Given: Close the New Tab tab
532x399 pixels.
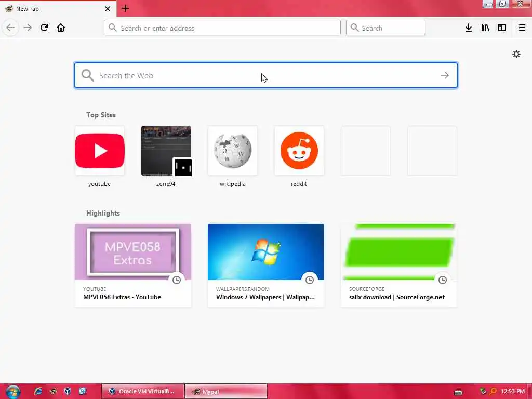Looking at the screenshot, I should pyautogui.click(x=108, y=9).
